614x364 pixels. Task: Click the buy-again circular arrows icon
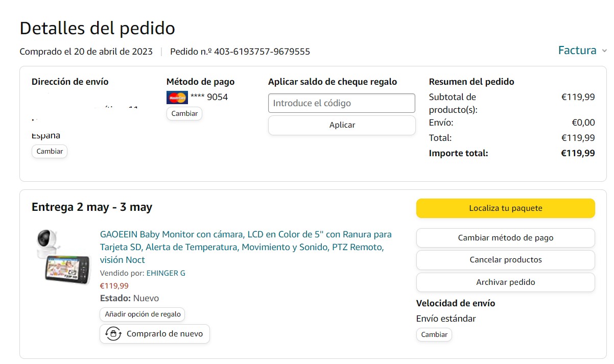(x=113, y=334)
